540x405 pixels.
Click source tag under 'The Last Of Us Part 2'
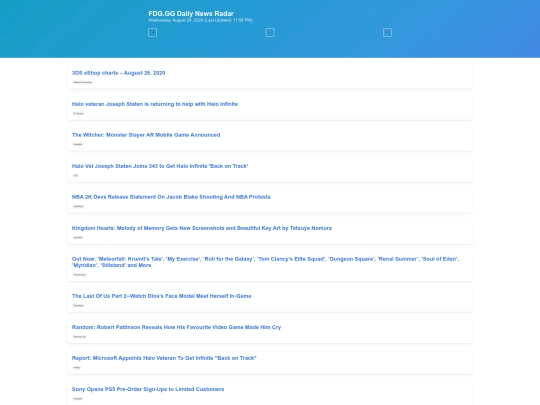tap(79, 305)
